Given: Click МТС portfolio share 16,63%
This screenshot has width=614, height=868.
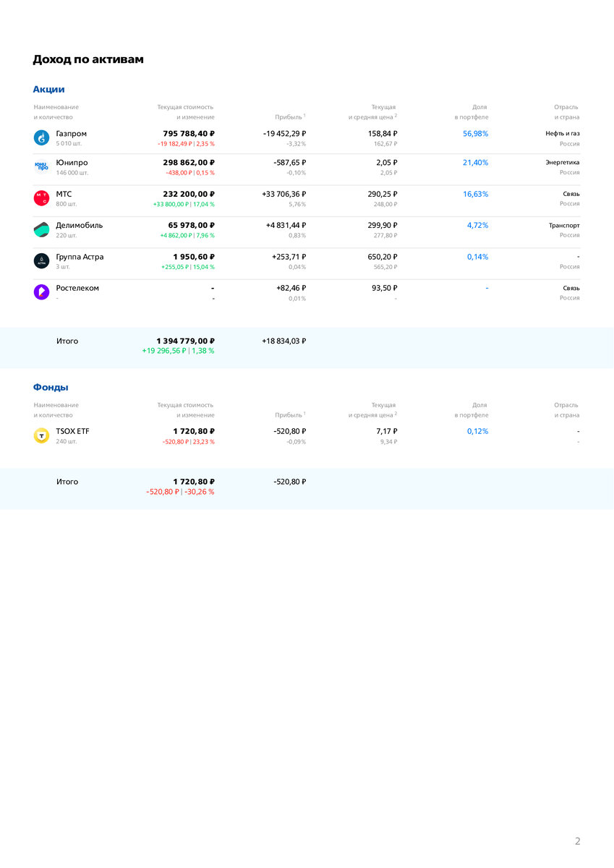Looking at the screenshot, I should click(x=475, y=195).
